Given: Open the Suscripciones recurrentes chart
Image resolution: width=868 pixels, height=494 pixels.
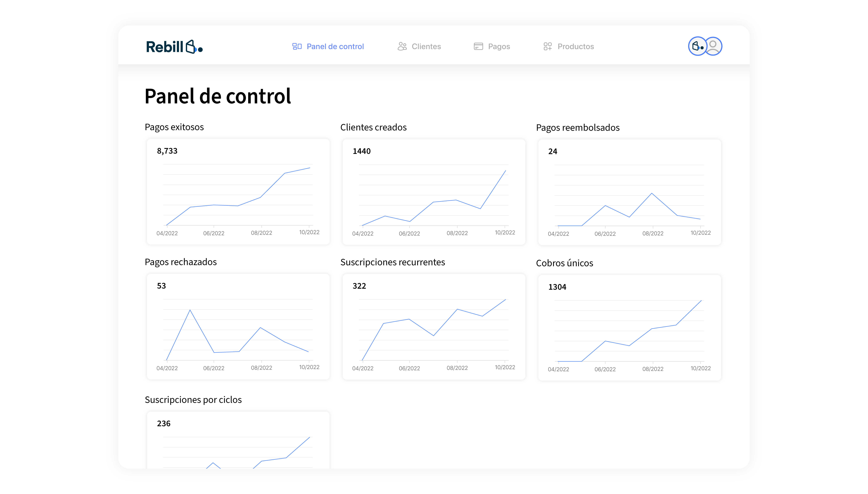Looking at the screenshot, I should (434, 327).
